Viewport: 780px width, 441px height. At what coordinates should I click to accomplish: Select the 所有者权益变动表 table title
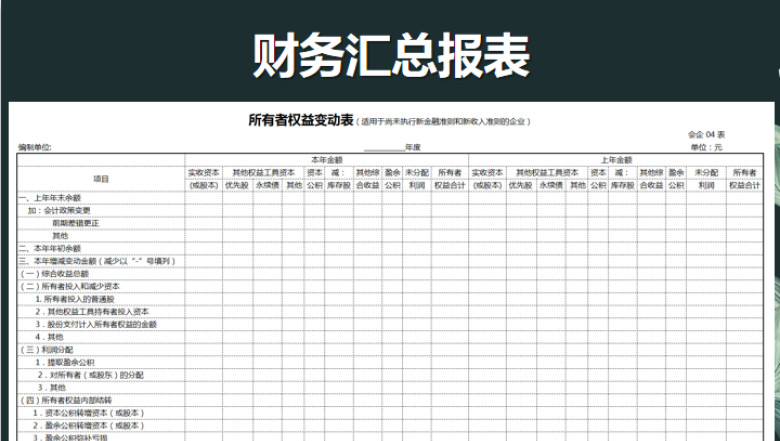click(x=301, y=120)
